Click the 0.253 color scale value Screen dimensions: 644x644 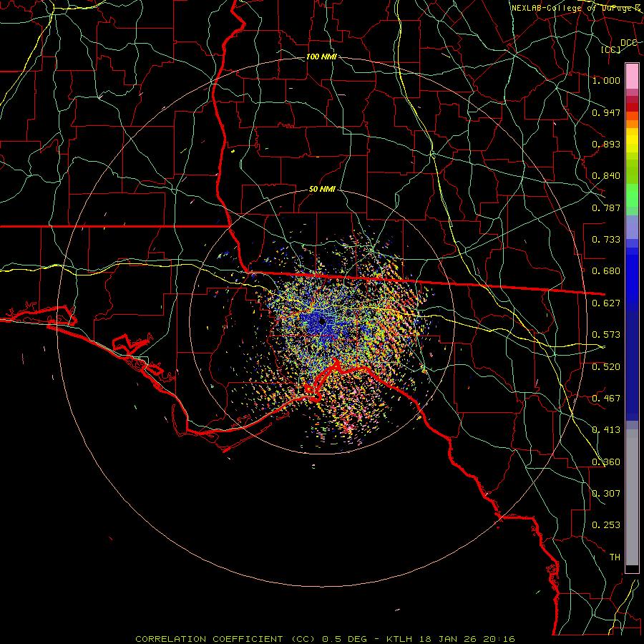click(x=606, y=525)
